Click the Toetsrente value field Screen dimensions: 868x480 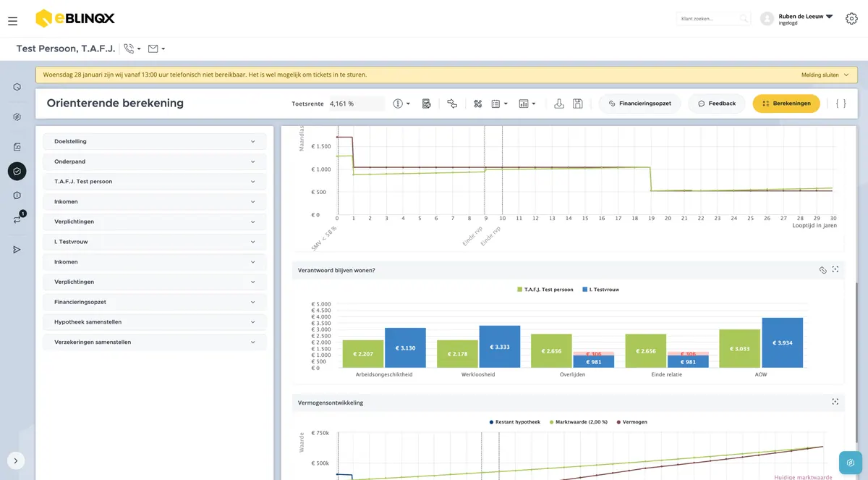click(357, 104)
